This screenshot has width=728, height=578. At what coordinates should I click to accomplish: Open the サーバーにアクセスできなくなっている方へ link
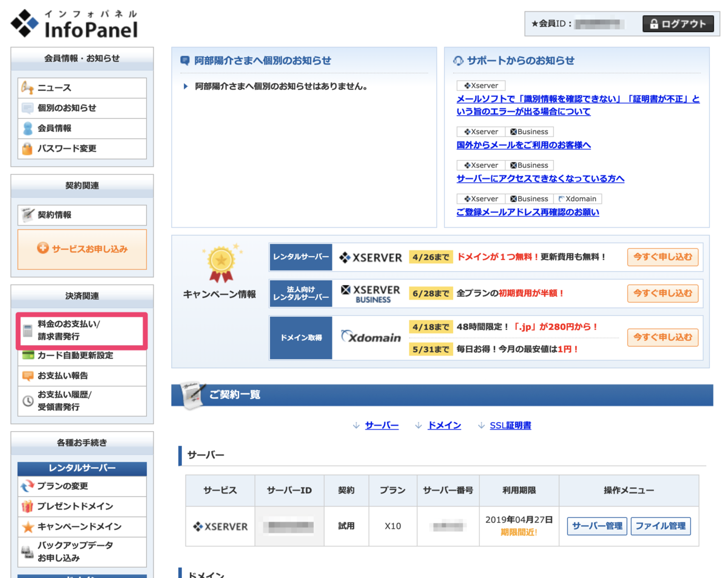tap(541, 178)
